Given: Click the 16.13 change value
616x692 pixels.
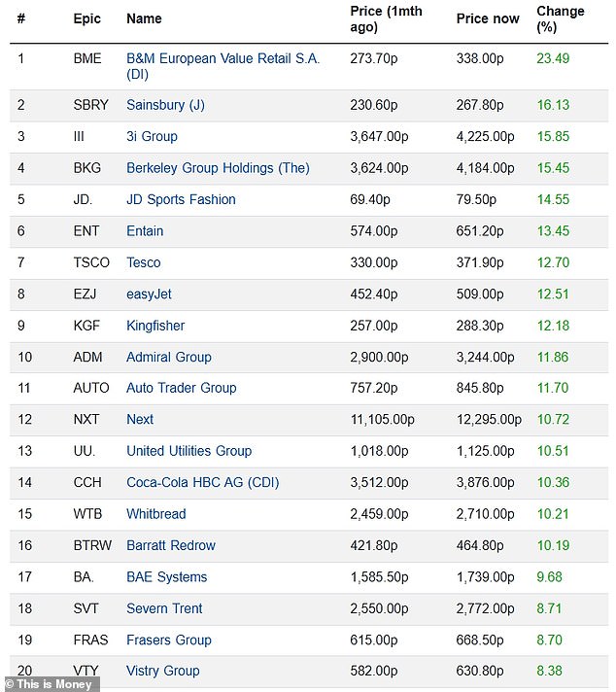Looking at the screenshot, I should [553, 105].
